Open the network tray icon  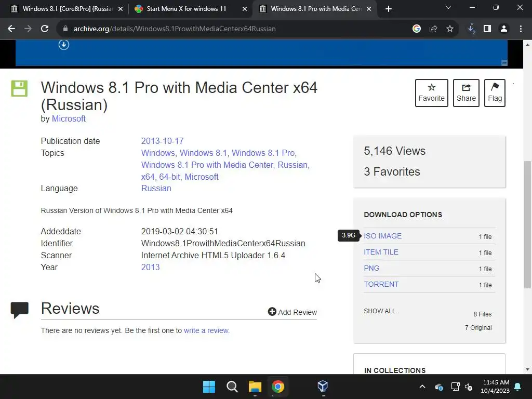455,387
